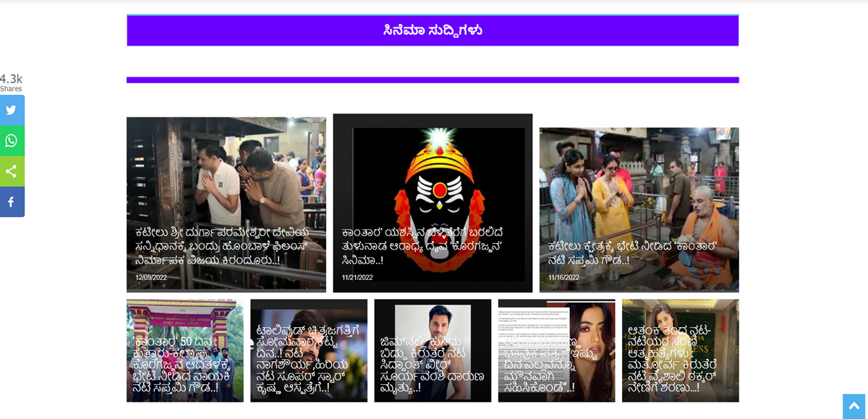This screenshot has width=868, height=419.
Task: Click the Koragajja deity mask image
Action: coord(433,174)
